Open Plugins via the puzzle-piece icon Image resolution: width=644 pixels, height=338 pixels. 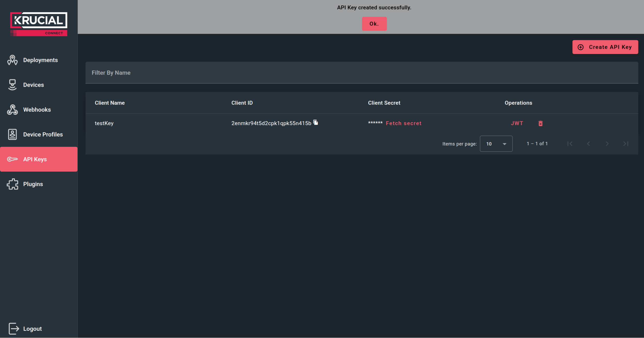(x=12, y=184)
